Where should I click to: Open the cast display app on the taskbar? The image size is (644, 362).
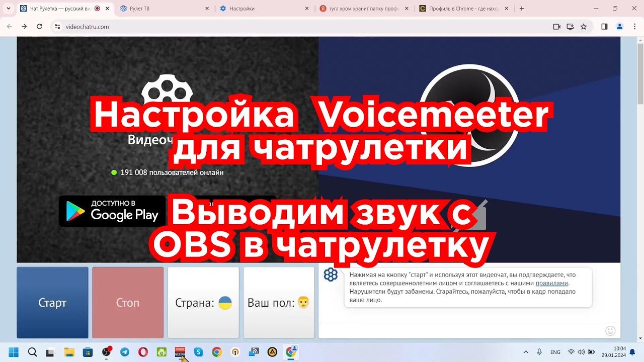(x=254, y=352)
